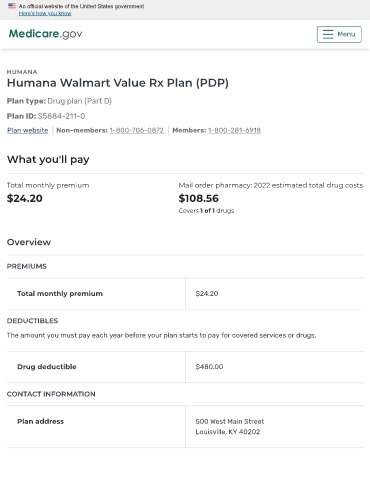Select the bold $24.20 premium amount

[x=25, y=198]
